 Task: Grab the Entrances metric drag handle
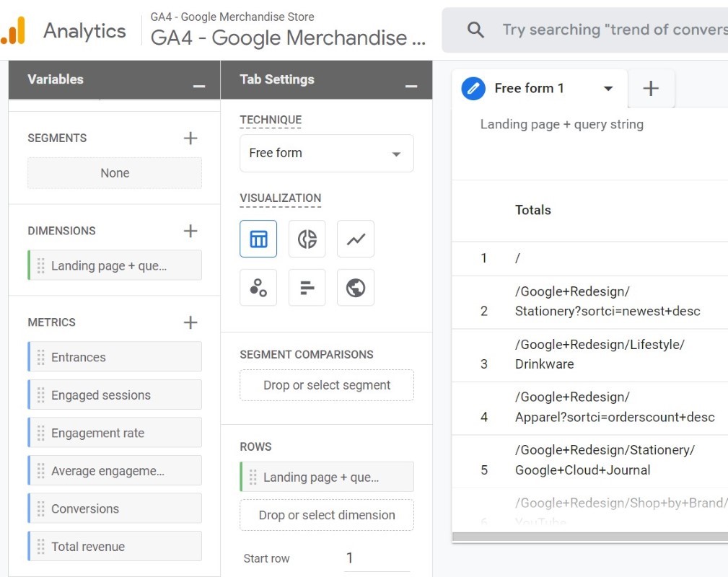tap(41, 357)
